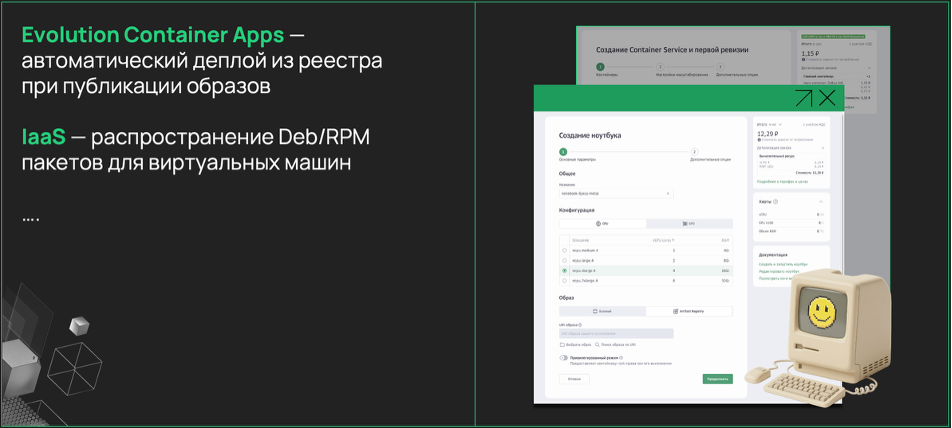
Task: Click the info icon next to Привилегированный режим
Action: 621,358
